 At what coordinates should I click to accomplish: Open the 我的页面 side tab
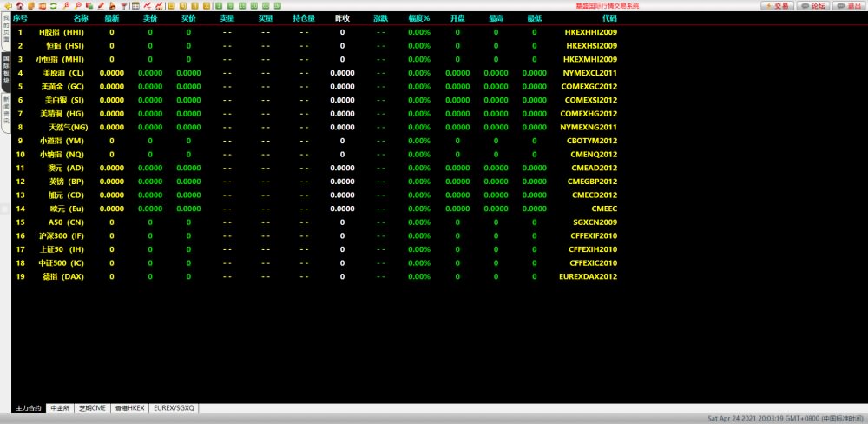pyautogui.click(x=5, y=33)
